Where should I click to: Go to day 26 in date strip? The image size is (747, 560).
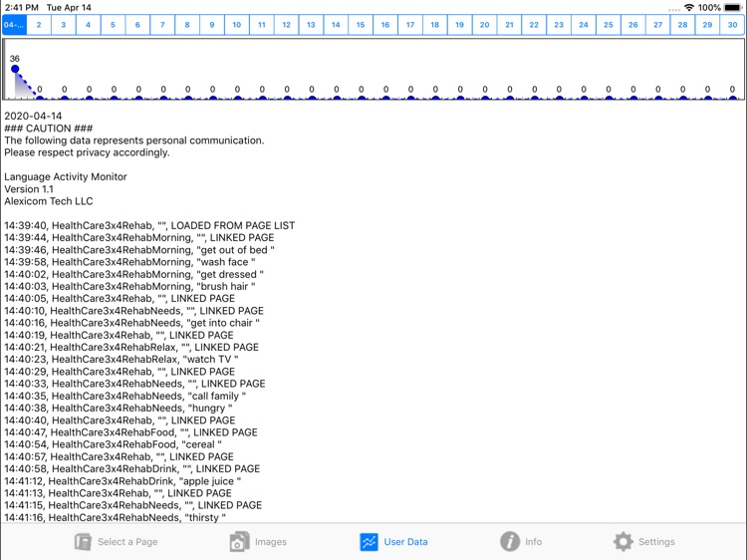pyautogui.click(x=633, y=25)
